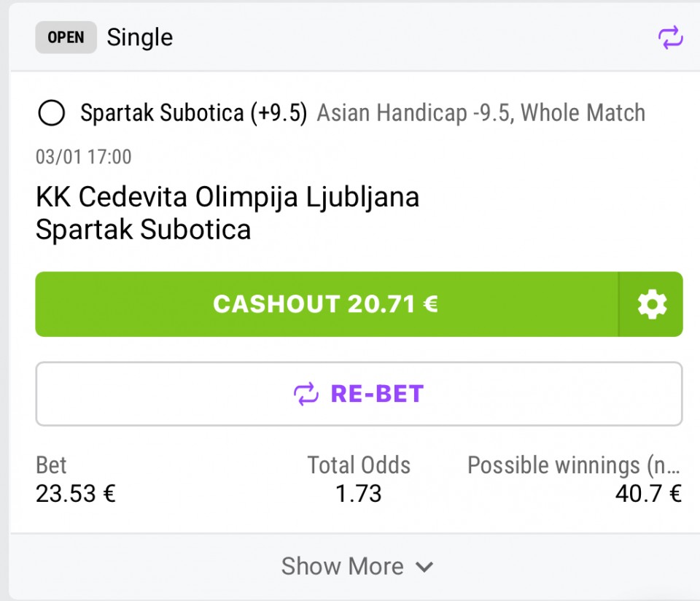
Task: Click Asian Handicap -9.5, Whole Match text
Action: [x=481, y=113]
